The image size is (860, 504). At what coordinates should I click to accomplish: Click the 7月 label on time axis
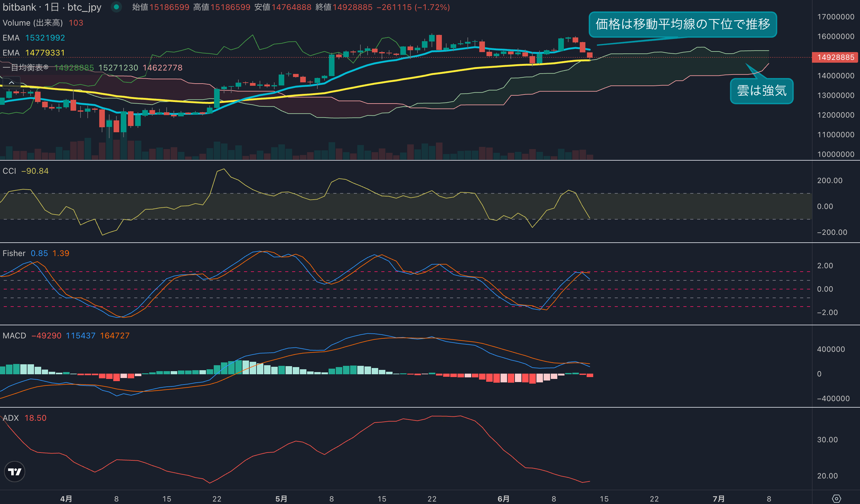point(718,499)
